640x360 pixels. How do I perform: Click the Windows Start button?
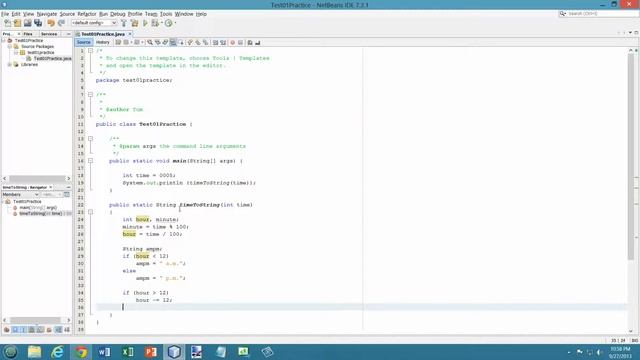coord(11,352)
